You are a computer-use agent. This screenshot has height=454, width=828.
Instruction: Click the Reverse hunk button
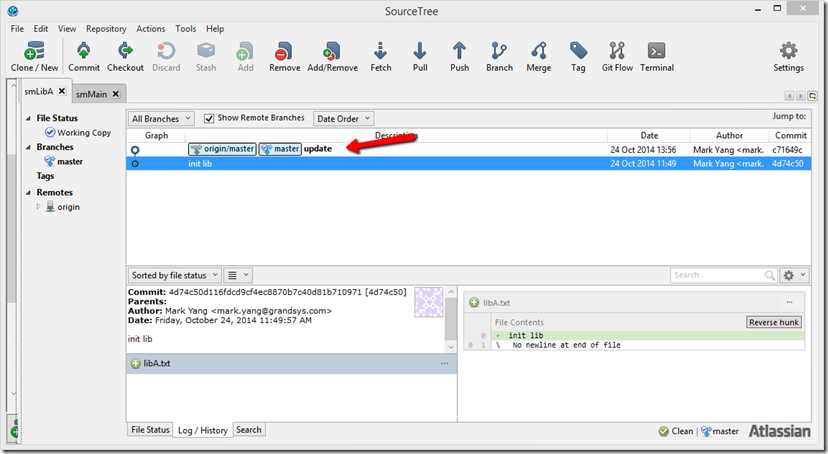pyautogui.click(x=774, y=322)
